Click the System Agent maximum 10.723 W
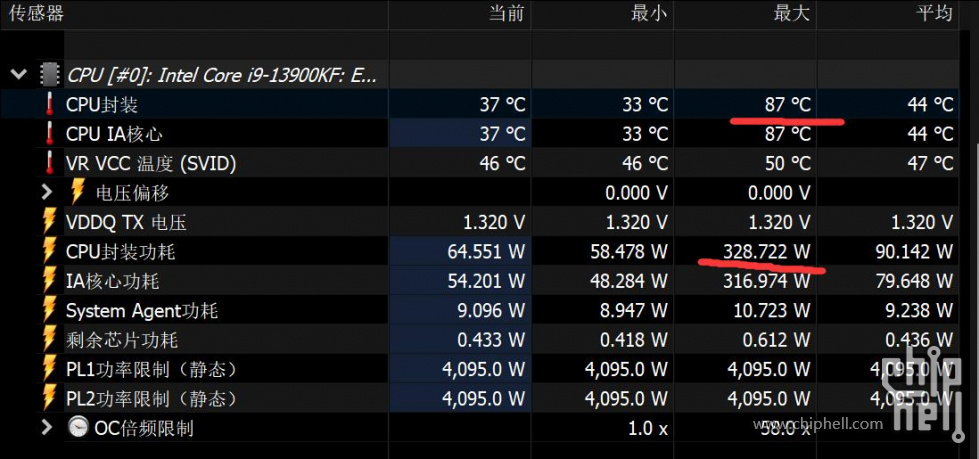 point(772,310)
